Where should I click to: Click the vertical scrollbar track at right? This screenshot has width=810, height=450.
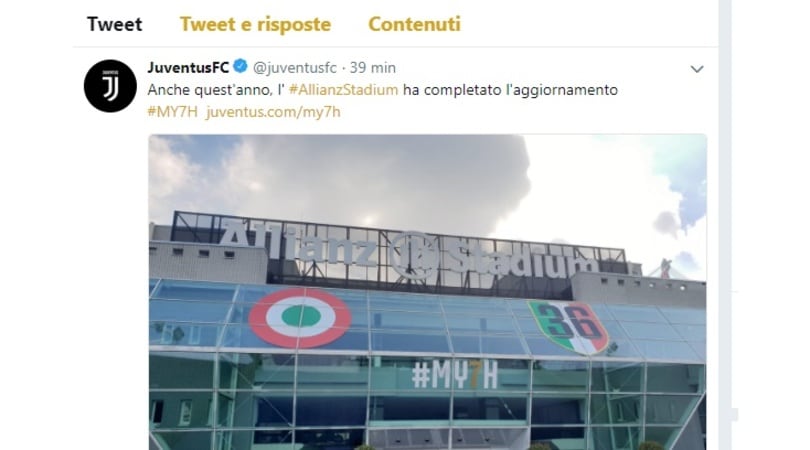725,225
